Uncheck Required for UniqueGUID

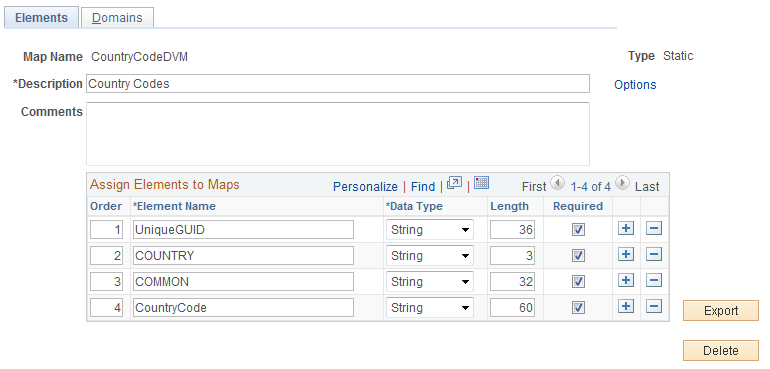(x=578, y=229)
